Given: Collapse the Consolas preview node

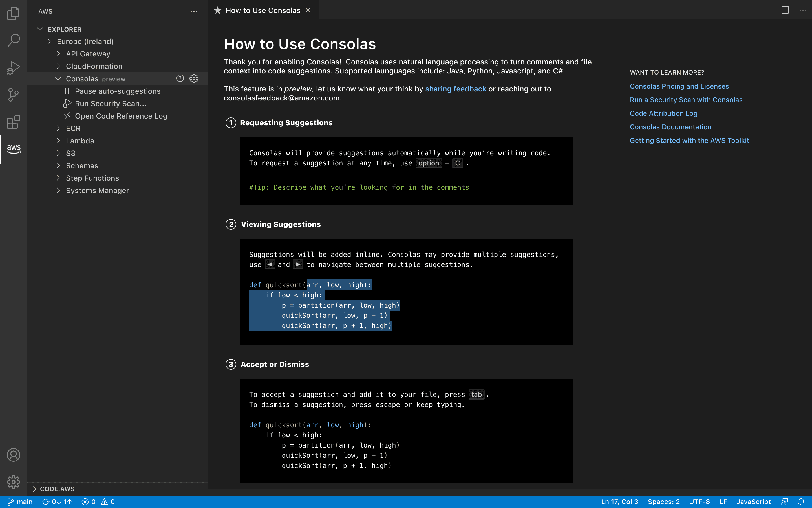Looking at the screenshot, I should pos(58,79).
